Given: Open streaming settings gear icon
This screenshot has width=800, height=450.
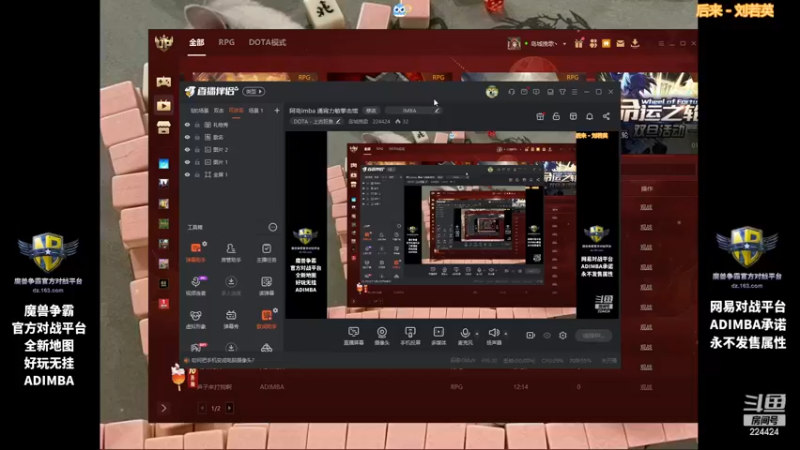Looking at the screenshot, I should point(563,335).
